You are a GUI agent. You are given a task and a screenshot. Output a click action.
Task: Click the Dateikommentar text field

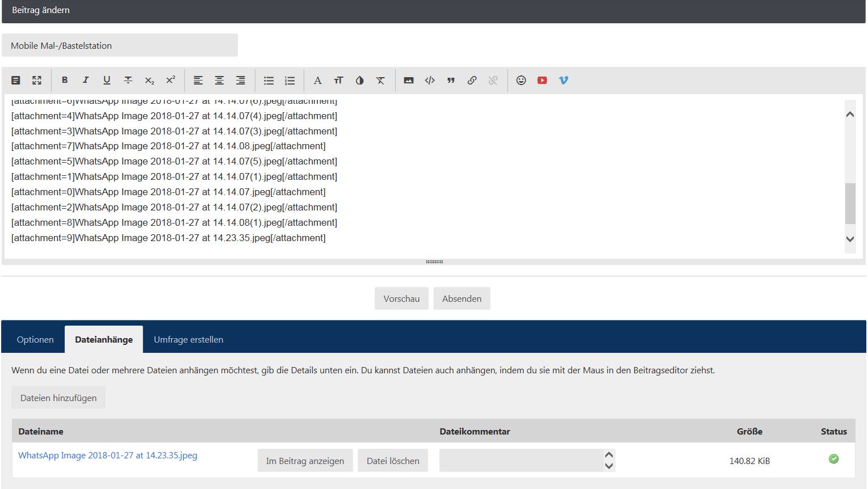[x=521, y=461]
